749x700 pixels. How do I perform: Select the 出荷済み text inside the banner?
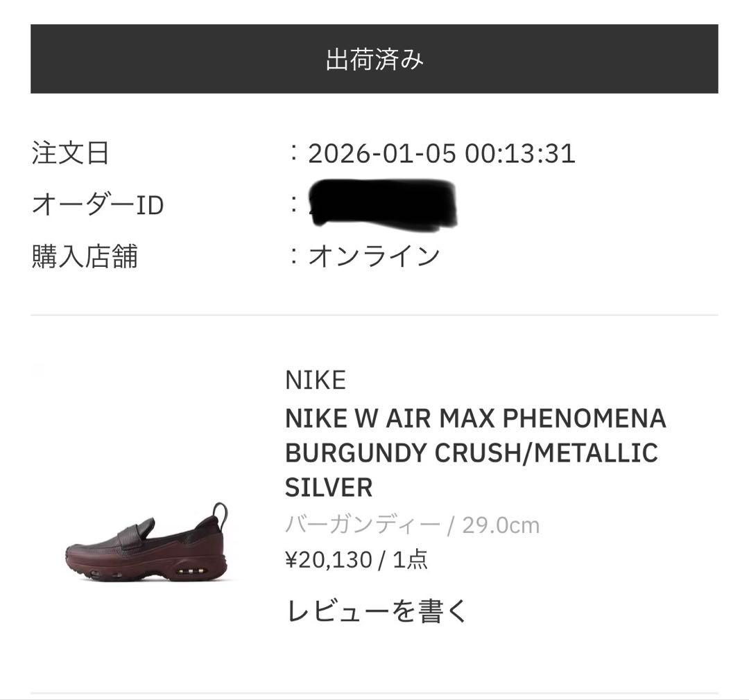(374, 59)
